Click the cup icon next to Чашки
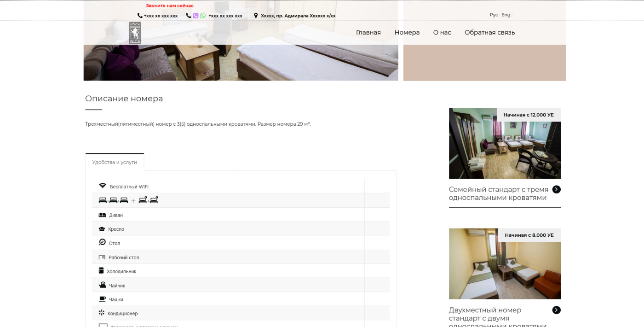 (102, 299)
